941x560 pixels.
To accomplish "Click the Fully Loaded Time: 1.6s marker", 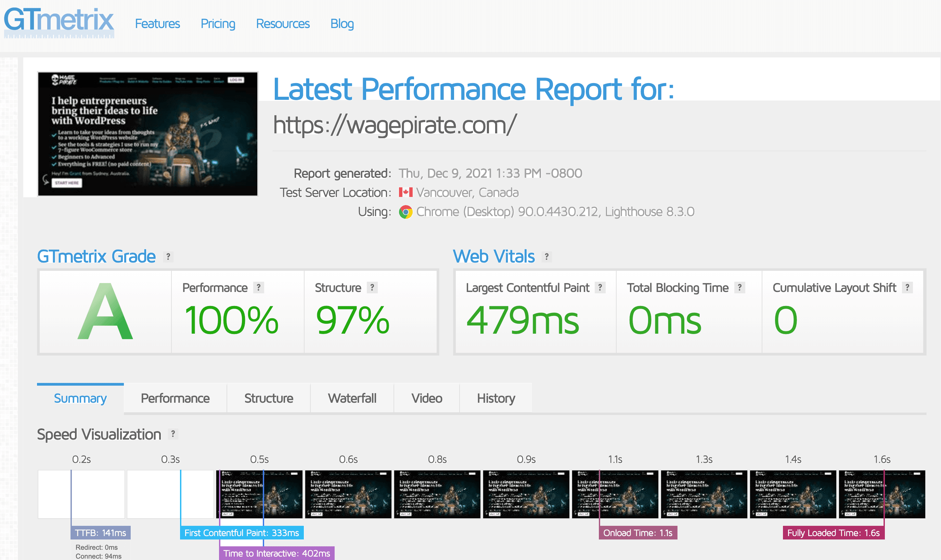I will click(x=833, y=533).
